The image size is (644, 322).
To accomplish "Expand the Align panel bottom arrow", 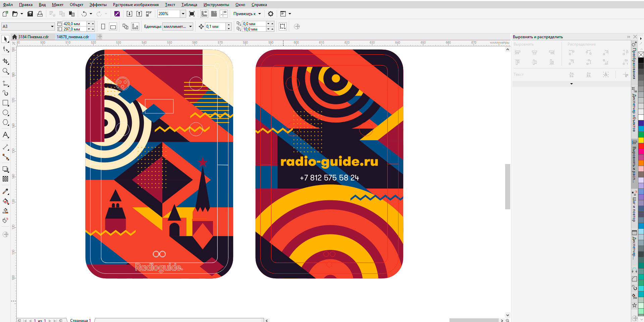I will pyautogui.click(x=572, y=84).
